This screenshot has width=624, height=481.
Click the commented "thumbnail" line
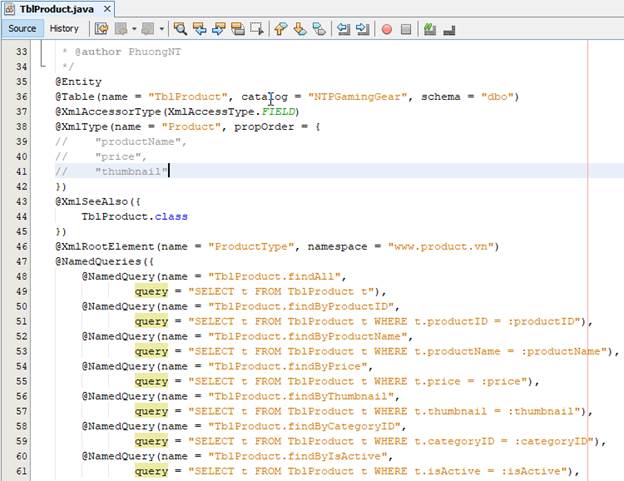(111, 171)
